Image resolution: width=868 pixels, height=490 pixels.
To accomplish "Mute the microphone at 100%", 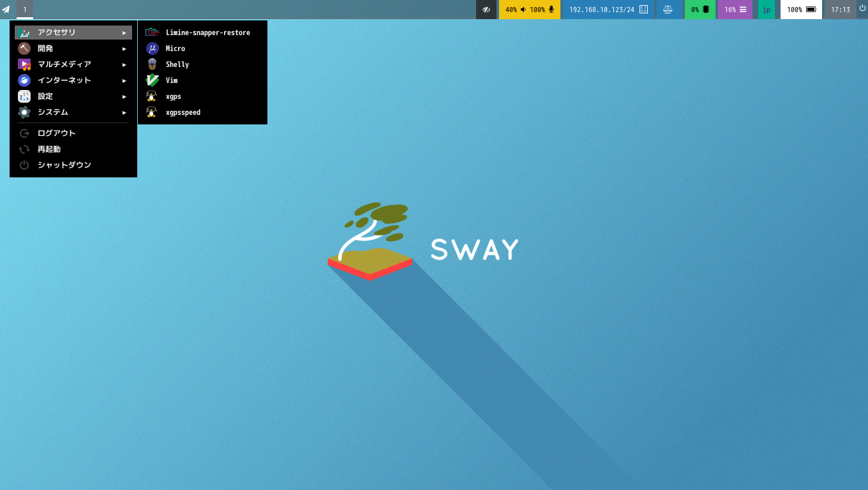I will [542, 10].
